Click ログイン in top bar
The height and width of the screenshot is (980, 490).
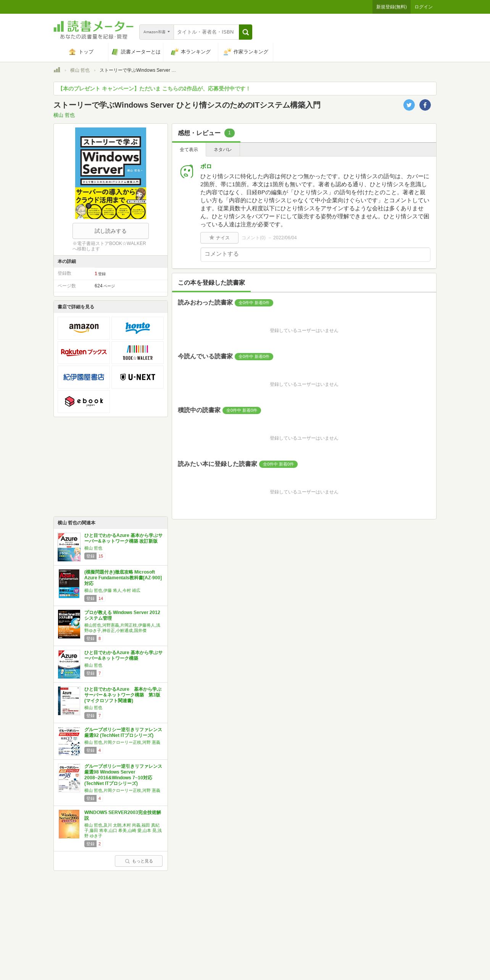tap(423, 7)
